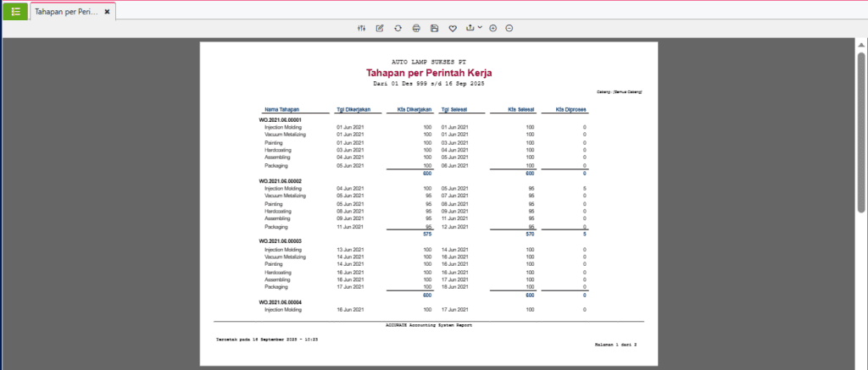868x370 pixels.
Task: Select the Tahapan per Perintah Kerja tab
Action: coord(67,11)
